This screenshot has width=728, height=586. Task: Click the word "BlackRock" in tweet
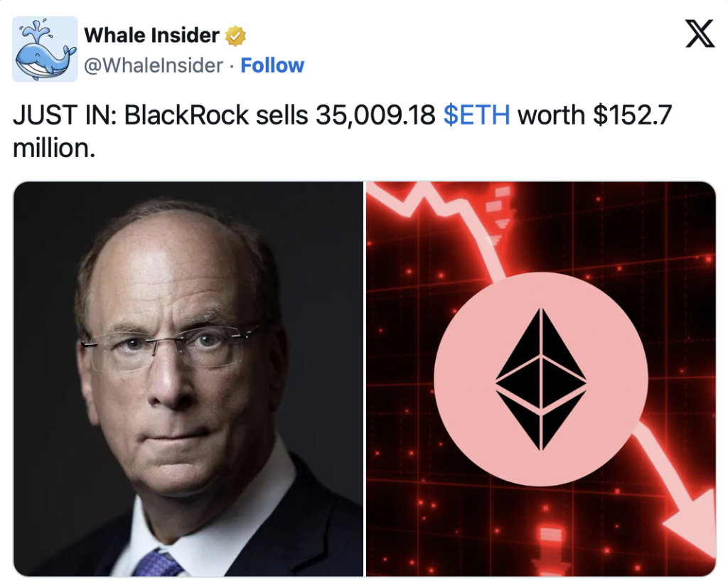click(x=186, y=115)
